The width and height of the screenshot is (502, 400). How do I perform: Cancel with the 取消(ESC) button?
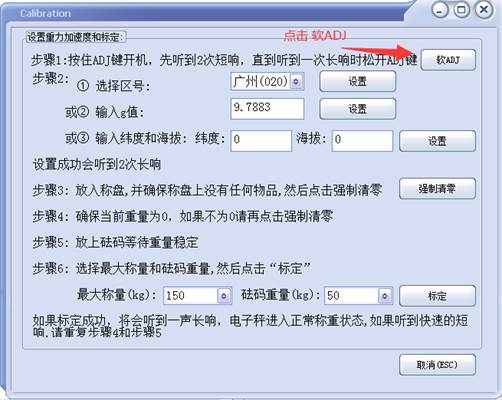point(437,365)
